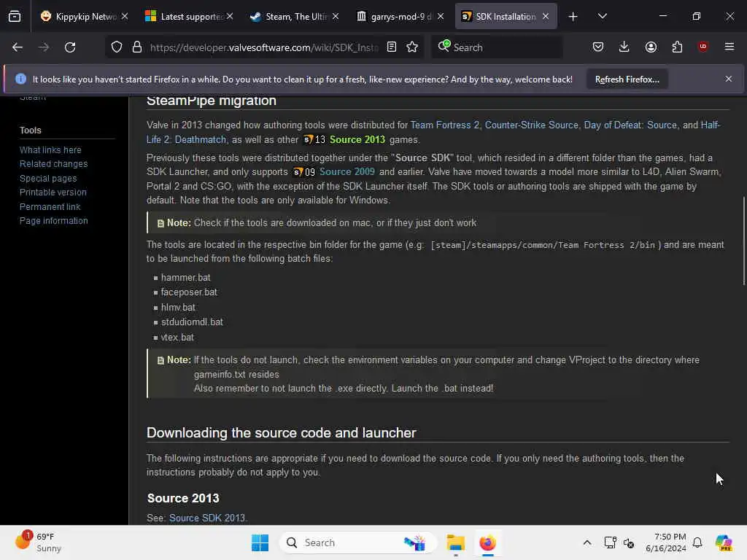Close the Steam, The Ultimate tab
Screen dimensions: 747x560
(x=336, y=17)
